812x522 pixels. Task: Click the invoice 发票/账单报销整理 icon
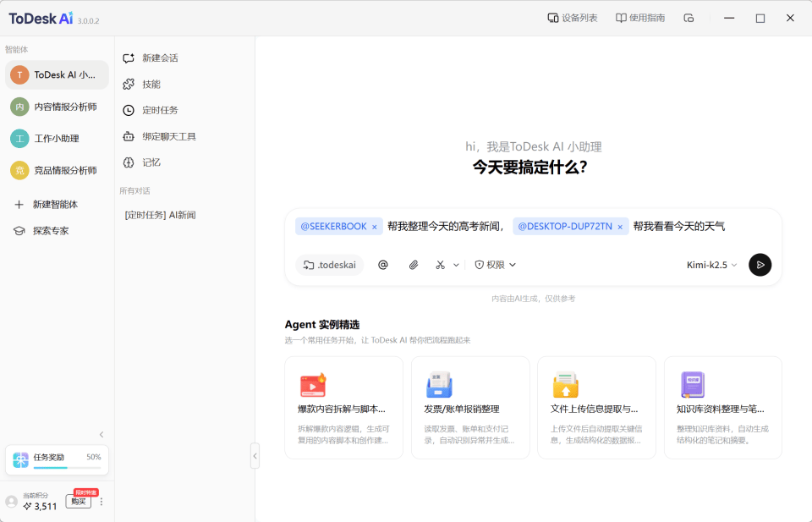pos(439,385)
